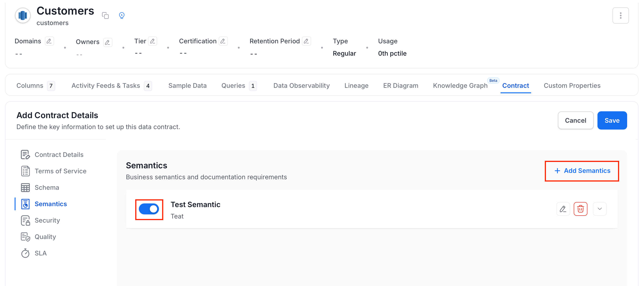Save the data contract
Screen dimensions: 644x286
612,120
